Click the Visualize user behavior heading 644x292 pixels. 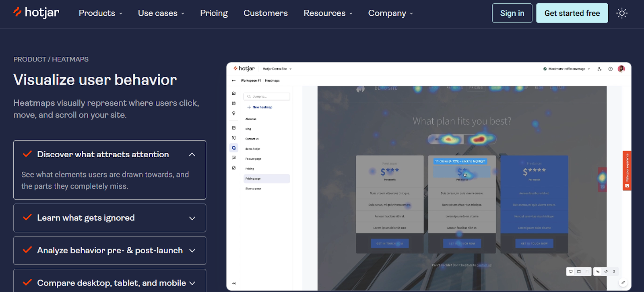coord(95,80)
